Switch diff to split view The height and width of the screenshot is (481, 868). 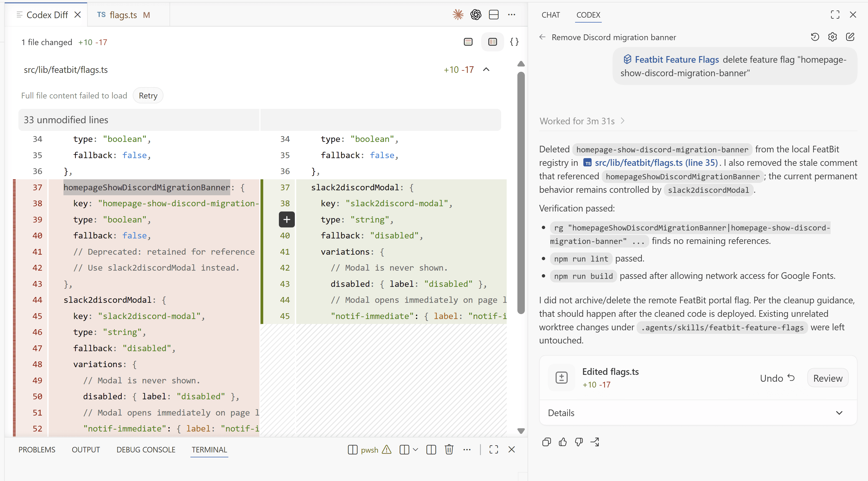point(493,42)
